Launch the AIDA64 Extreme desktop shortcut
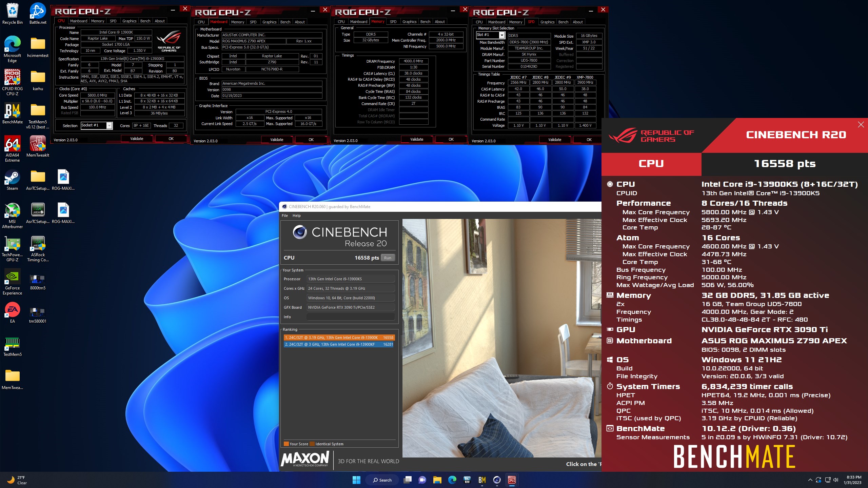The width and height of the screenshot is (868, 488). click(x=12, y=148)
